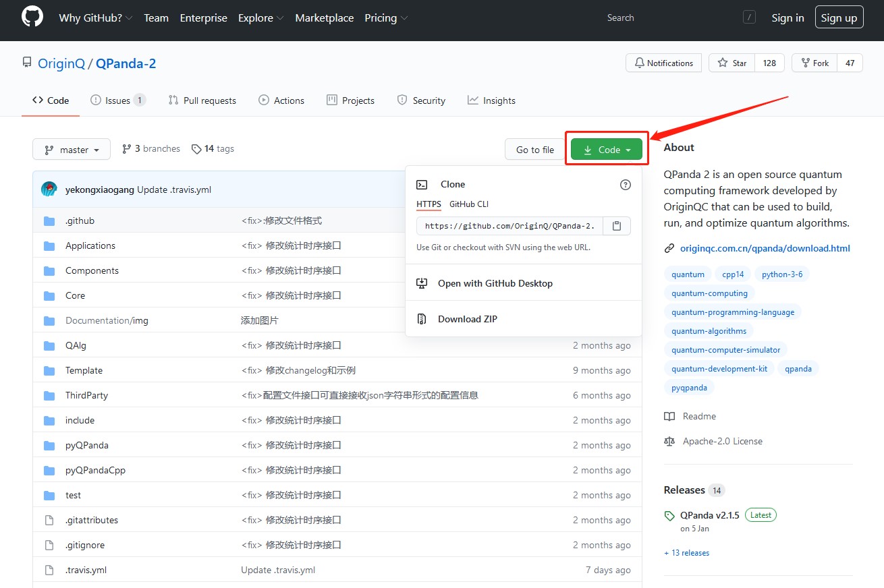Click the 3 branches link
This screenshot has width=884, height=588.
pyautogui.click(x=151, y=149)
